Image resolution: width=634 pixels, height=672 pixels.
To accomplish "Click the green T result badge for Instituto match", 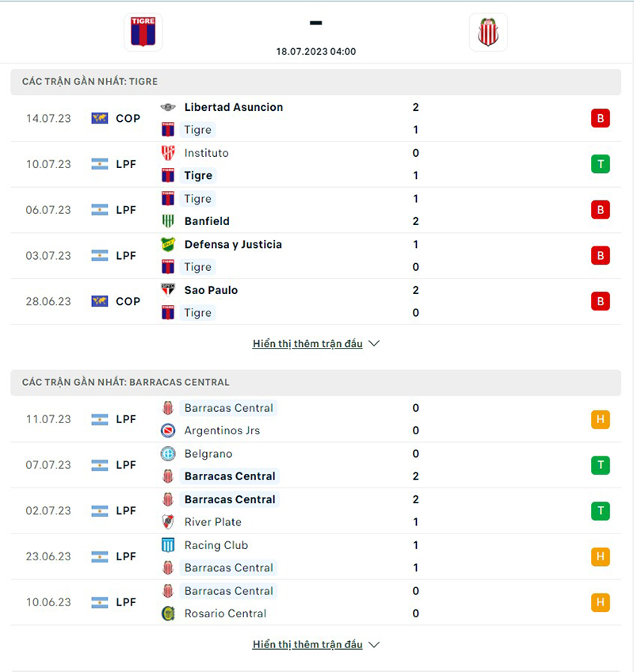I will [600, 164].
